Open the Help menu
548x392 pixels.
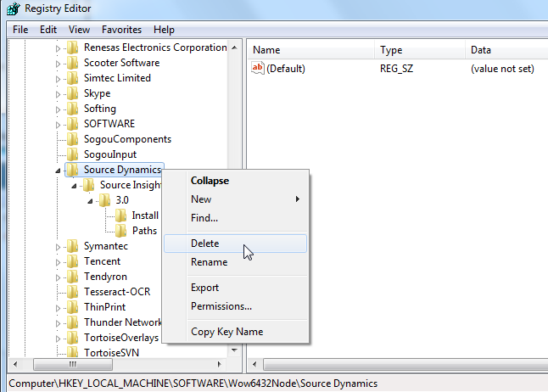tap(164, 30)
